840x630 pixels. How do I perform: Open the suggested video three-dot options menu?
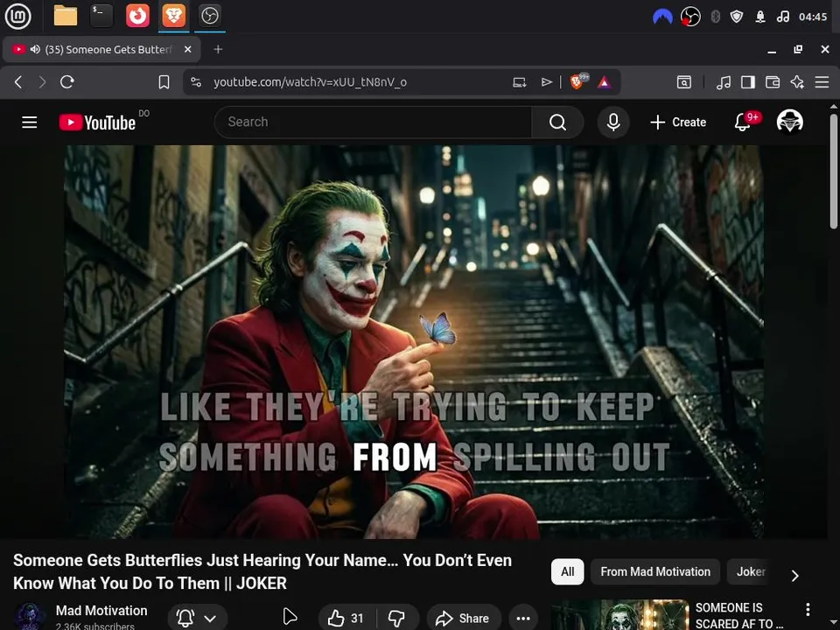click(x=808, y=609)
